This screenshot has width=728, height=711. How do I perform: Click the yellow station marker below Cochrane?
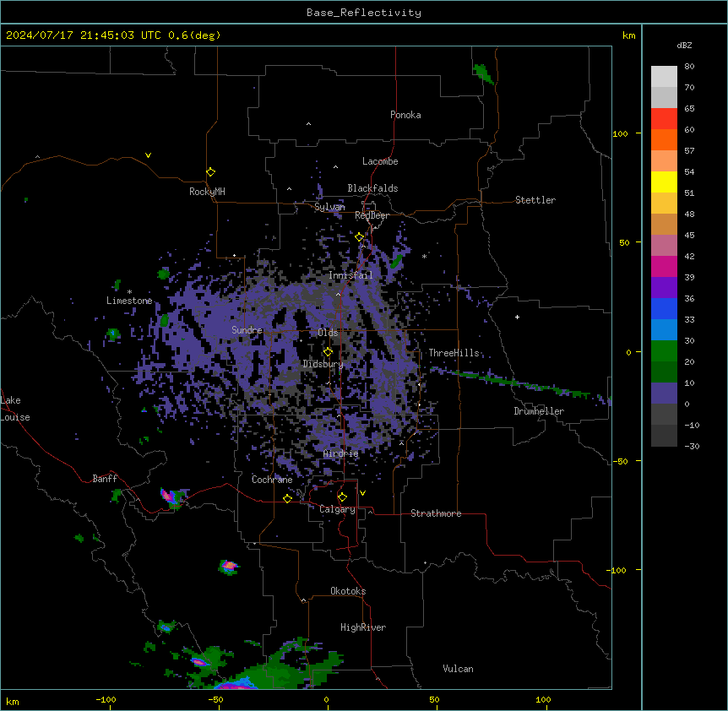tap(287, 498)
